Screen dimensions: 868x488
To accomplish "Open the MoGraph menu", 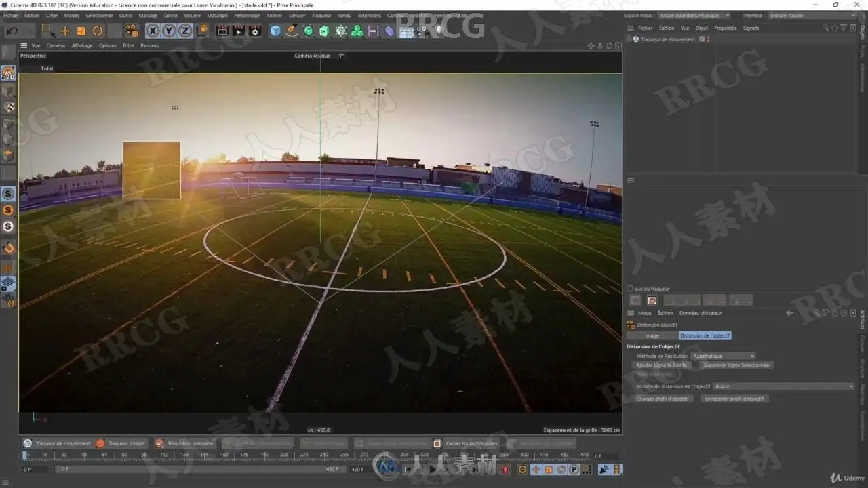I will click(x=217, y=15).
